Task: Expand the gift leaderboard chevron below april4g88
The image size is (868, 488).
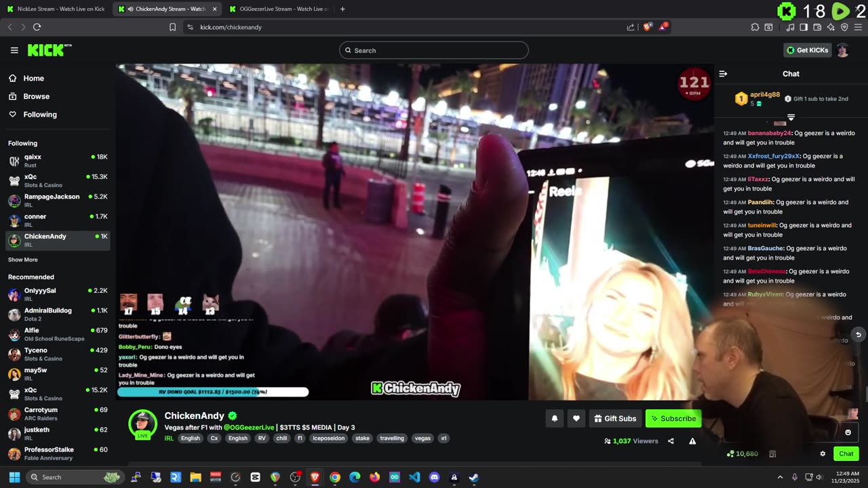Action: pos(791,117)
